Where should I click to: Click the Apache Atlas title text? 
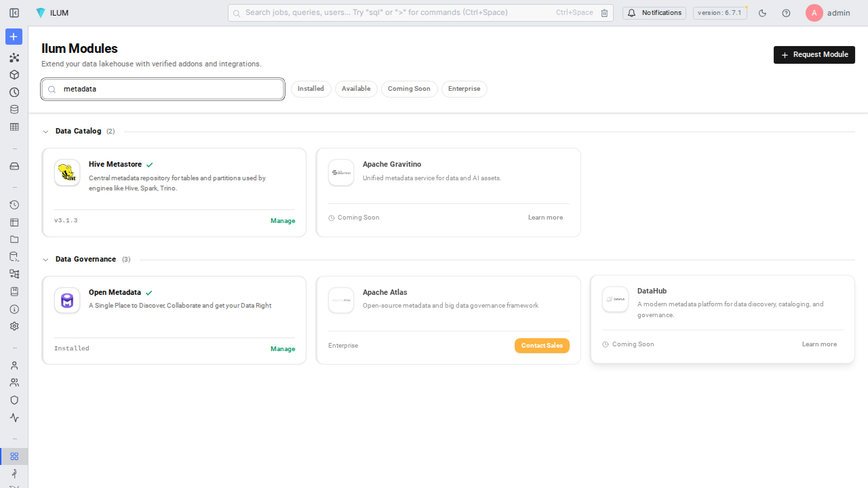click(x=385, y=293)
